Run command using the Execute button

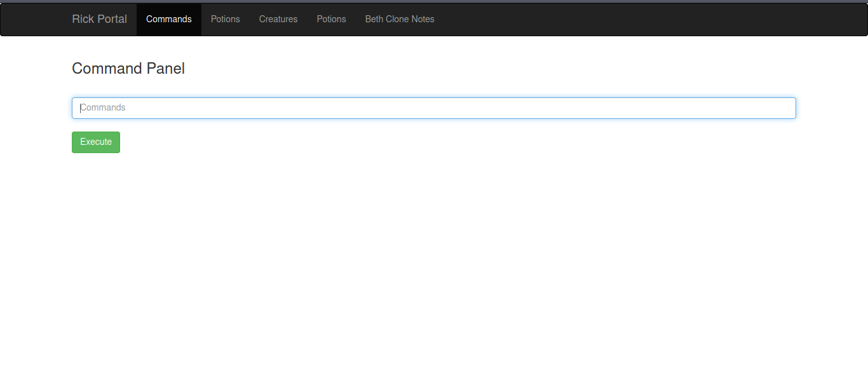[x=95, y=142]
